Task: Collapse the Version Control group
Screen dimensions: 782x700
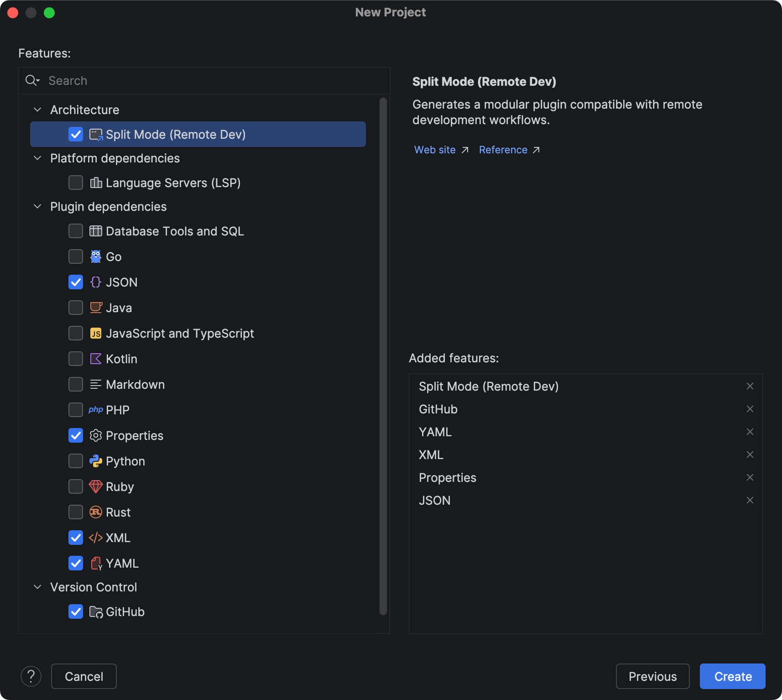Action: (x=38, y=587)
